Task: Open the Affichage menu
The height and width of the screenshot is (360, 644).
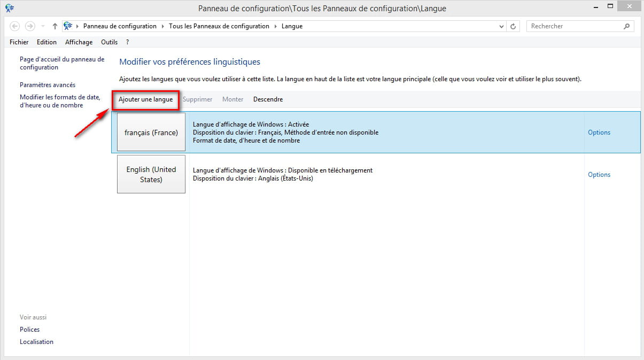Action: pos(79,42)
